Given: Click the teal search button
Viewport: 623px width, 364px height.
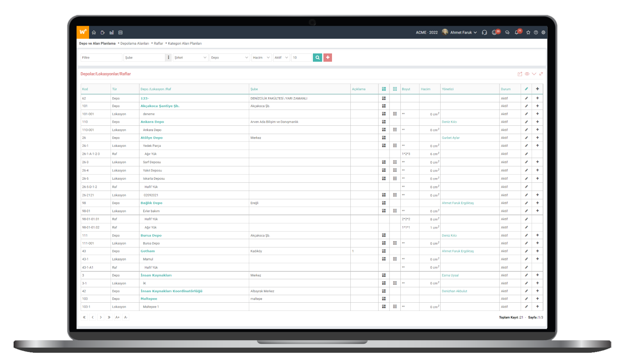Looking at the screenshot, I should (318, 57).
